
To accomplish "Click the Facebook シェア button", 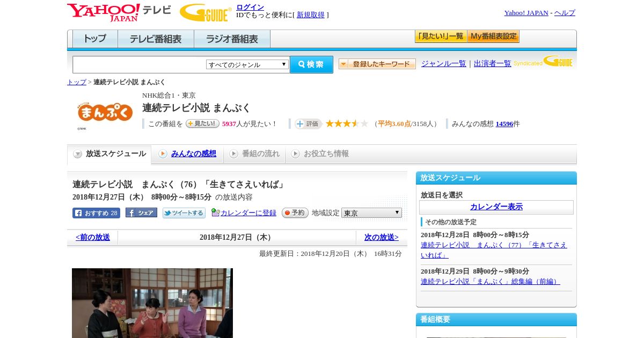I will tap(141, 212).
